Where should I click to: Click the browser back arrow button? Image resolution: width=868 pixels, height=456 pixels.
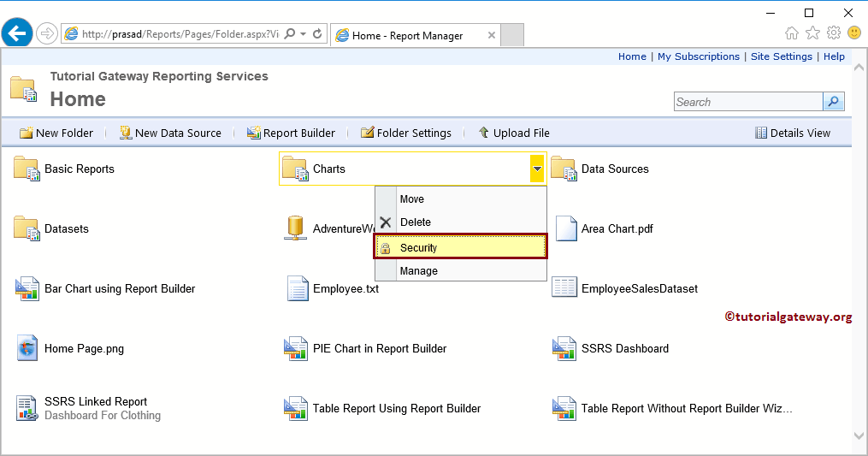click(17, 34)
